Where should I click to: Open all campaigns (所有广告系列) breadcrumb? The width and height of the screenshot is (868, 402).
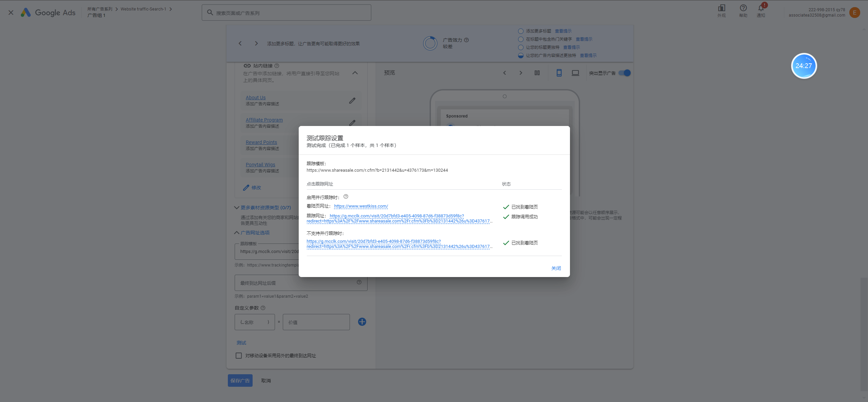[100, 9]
